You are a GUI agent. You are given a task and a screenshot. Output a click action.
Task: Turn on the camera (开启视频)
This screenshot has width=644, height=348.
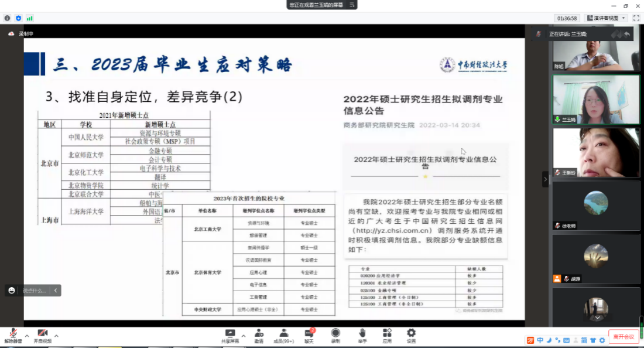click(x=42, y=336)
